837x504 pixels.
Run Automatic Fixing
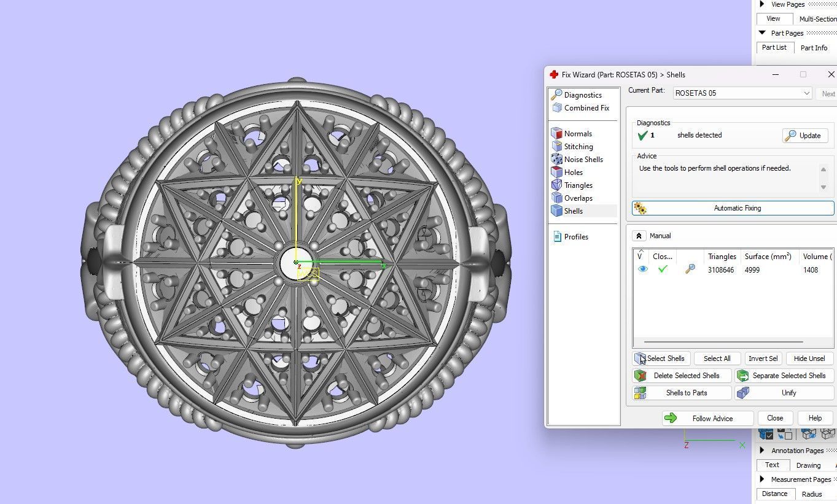coord(733,208)
